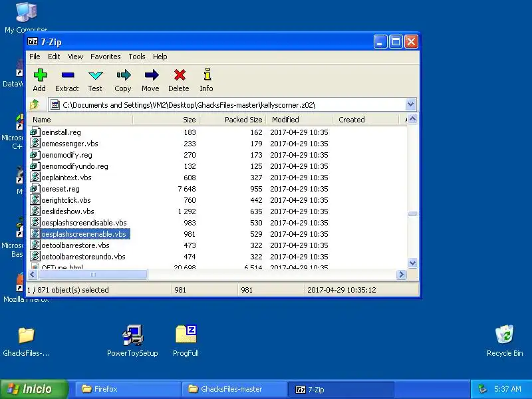Click the vertical scrollbar thumb
The image size is (532, 399).
(412, 213)
